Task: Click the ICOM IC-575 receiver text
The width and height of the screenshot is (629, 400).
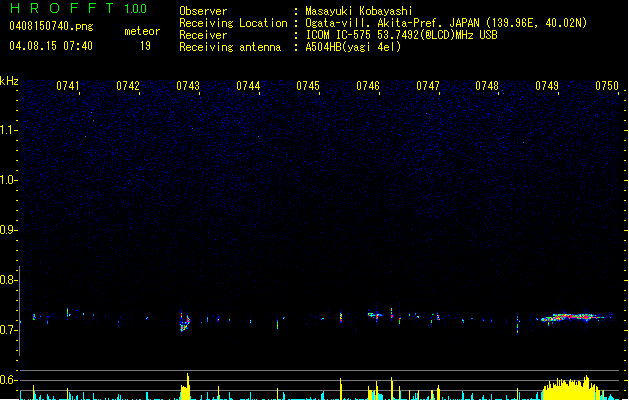Action: [x=401, y=35]
